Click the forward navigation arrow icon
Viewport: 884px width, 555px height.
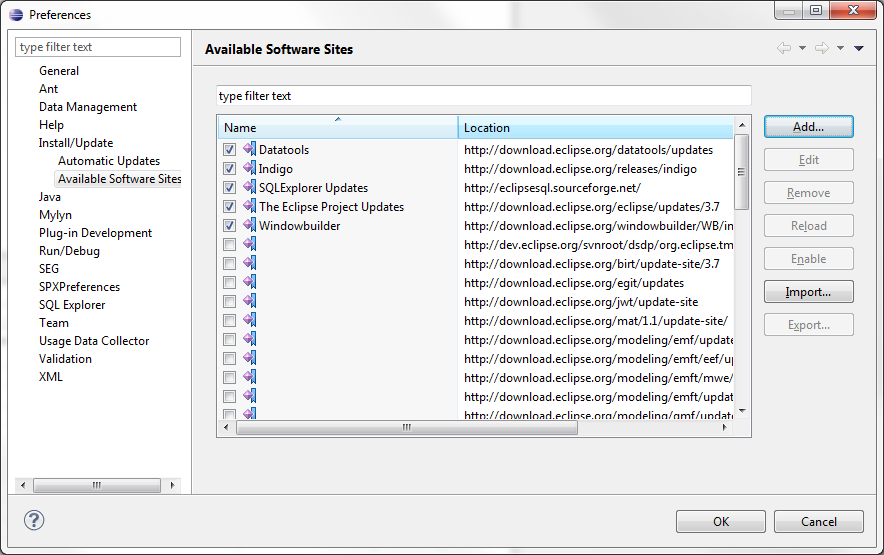pyautogui.click(x=821, y=49)
